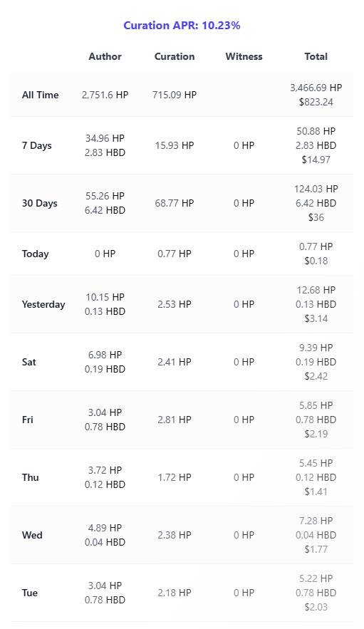Select the Witness column header
364x629 pixels.
click(244, 56)
